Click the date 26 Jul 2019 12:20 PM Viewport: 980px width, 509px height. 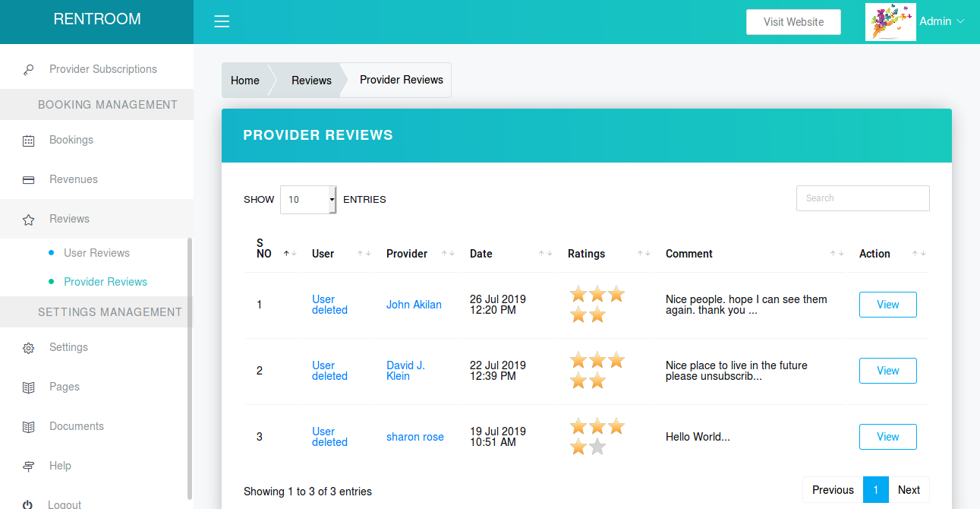498,305
